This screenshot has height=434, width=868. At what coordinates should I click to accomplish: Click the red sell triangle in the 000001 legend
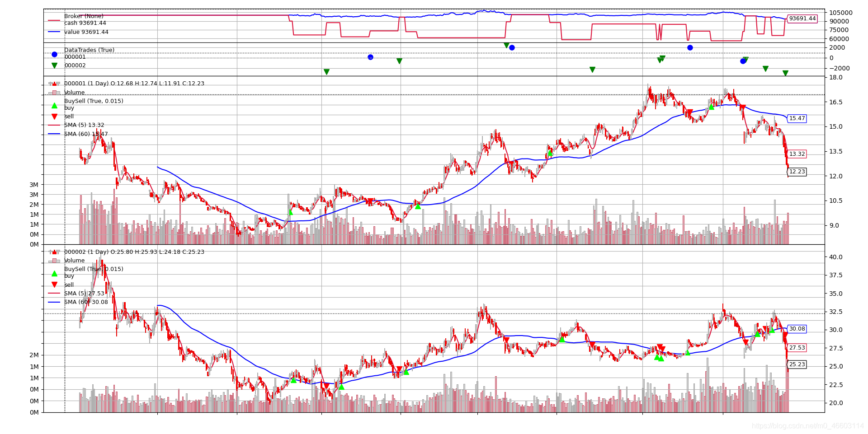tap(54, 117)
